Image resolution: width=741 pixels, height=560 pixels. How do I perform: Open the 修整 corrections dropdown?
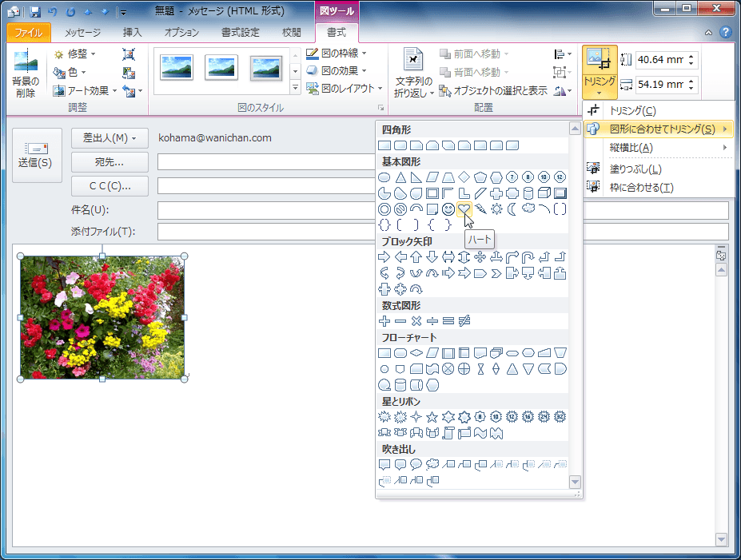pos(75,54)
